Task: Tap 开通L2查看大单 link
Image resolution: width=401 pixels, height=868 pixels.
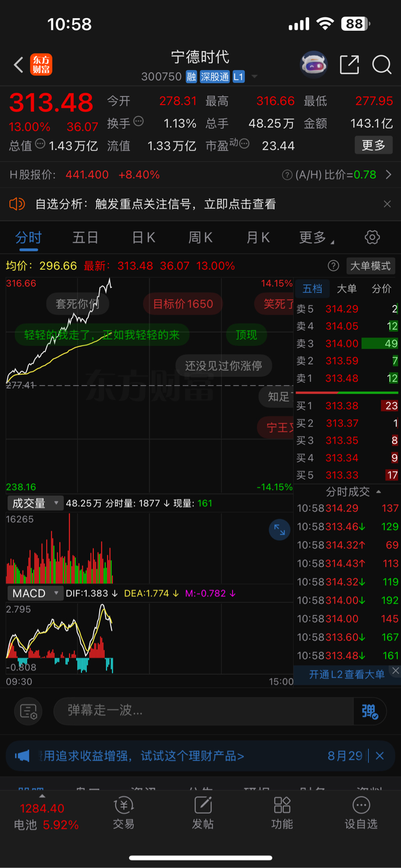Action: (x=347, y=674)
